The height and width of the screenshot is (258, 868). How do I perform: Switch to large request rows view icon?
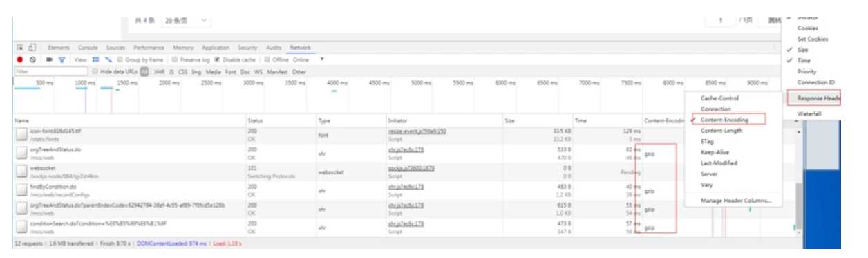(95, 59)
